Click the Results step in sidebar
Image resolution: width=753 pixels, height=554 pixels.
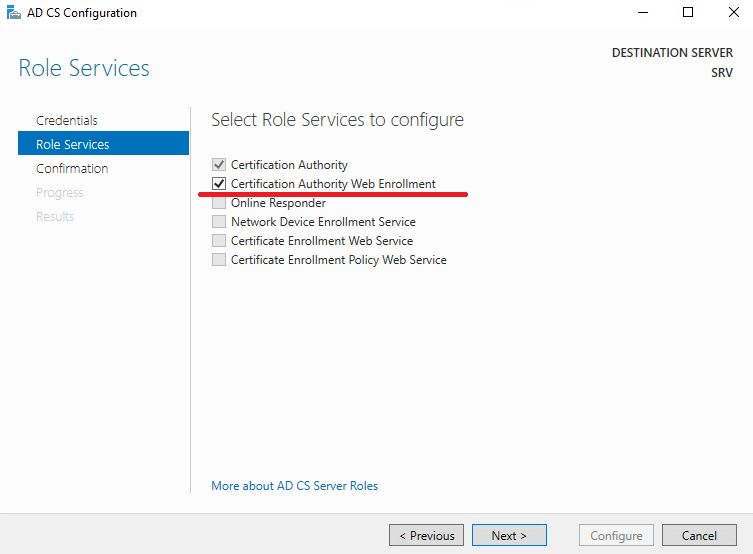(55, 217)
